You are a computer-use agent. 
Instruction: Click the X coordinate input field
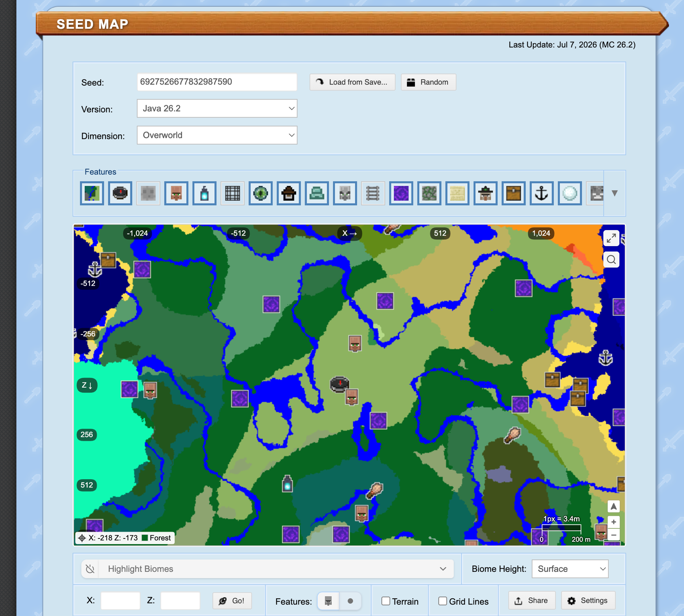(x=120, y=601)
